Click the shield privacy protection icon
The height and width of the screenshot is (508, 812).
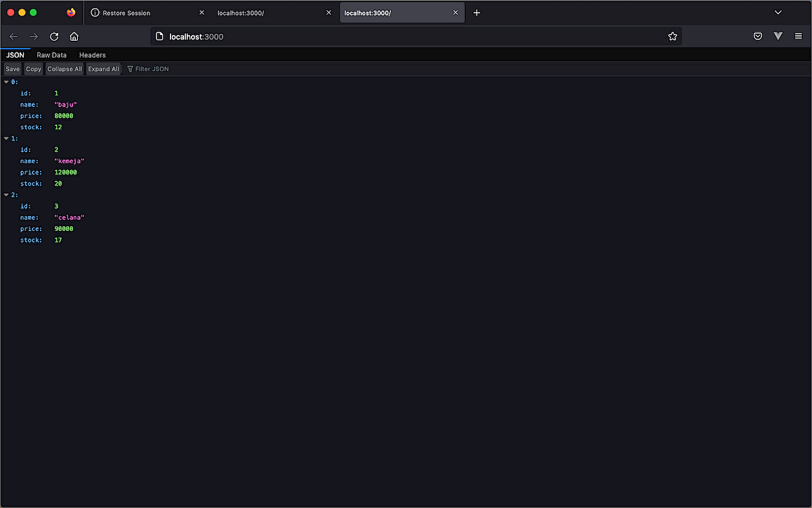[778, 36]
